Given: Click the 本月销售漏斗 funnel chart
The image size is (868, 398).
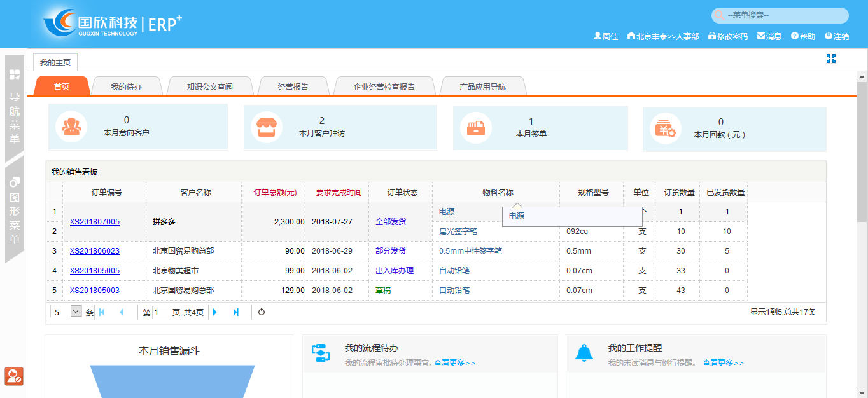Looking at the screenshot, I should 172,381.
